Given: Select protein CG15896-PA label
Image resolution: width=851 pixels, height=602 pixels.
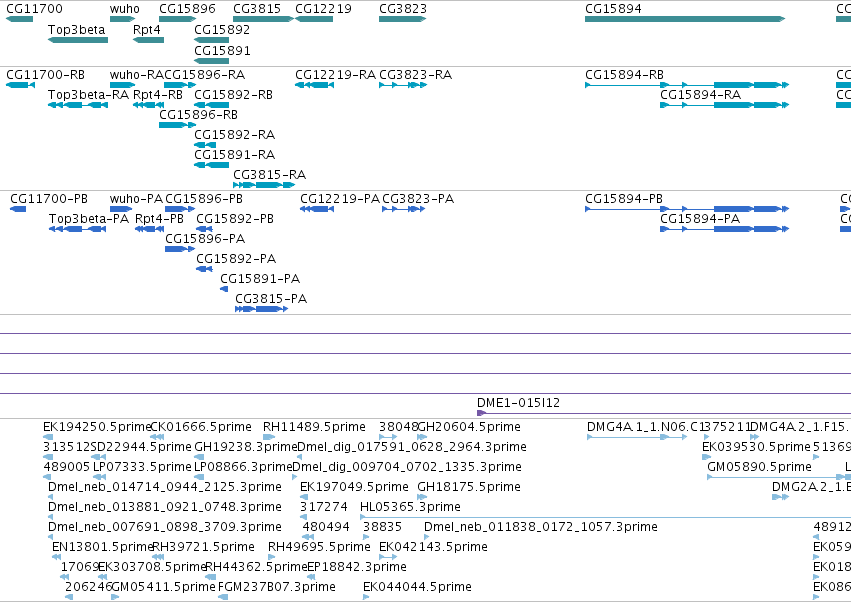Looking at the screenshot, I should (205, 239).
